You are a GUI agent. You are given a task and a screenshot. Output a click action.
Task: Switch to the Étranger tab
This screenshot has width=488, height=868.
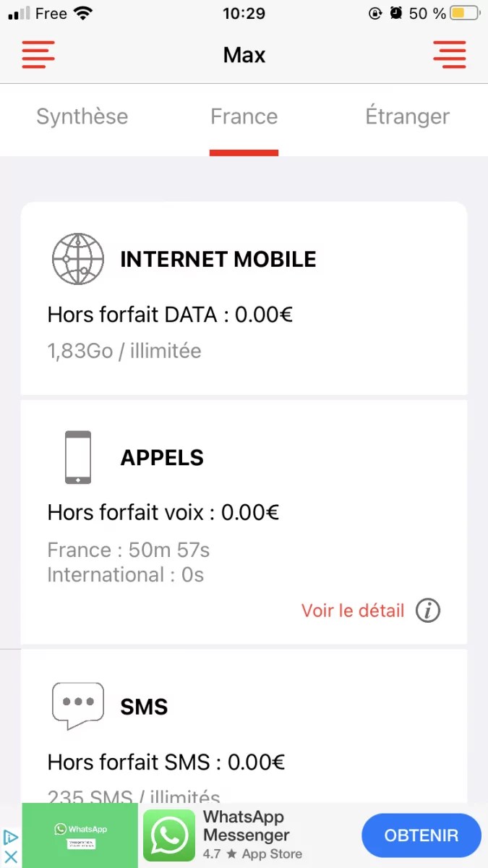[407, 116]
